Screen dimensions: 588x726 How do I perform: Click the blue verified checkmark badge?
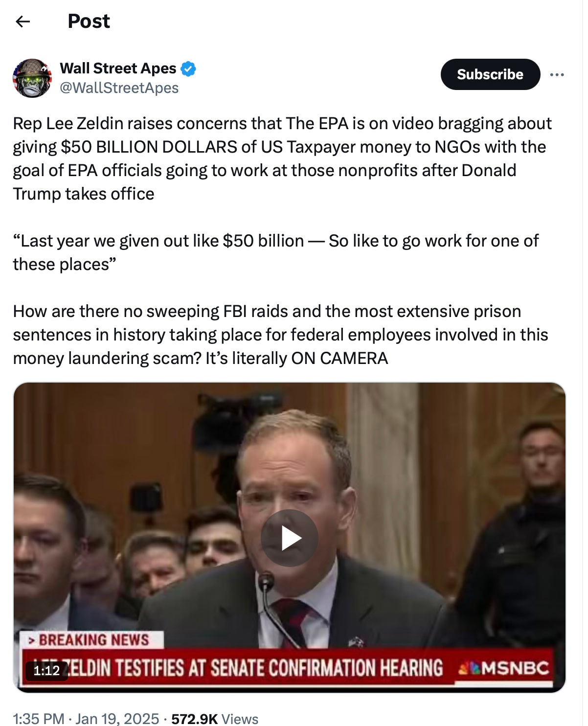188,69
